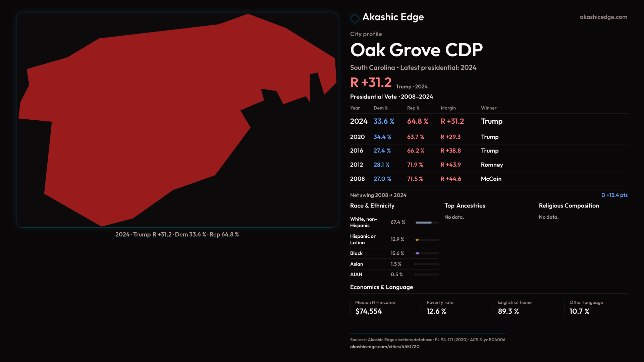Click the Oak Grove CDP title heading
This screenshot has width=644, height=362.
pyautogui.click(x=416, y=50)
